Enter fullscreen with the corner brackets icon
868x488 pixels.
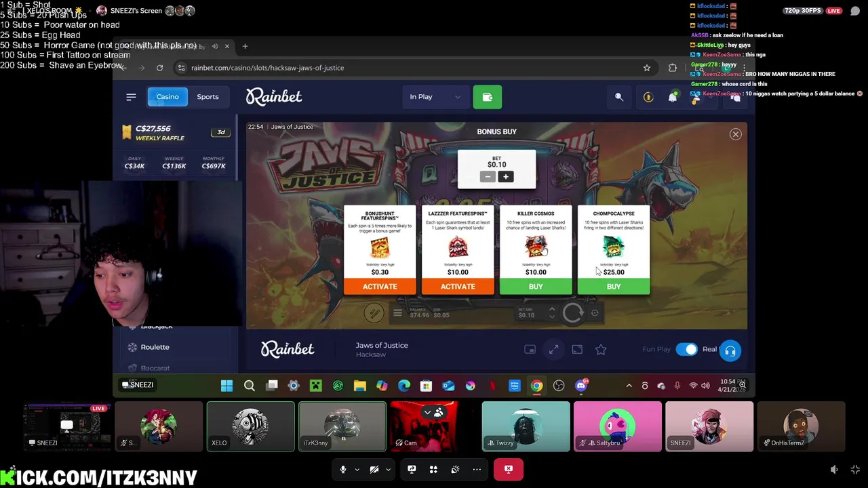tap(577, 350)
